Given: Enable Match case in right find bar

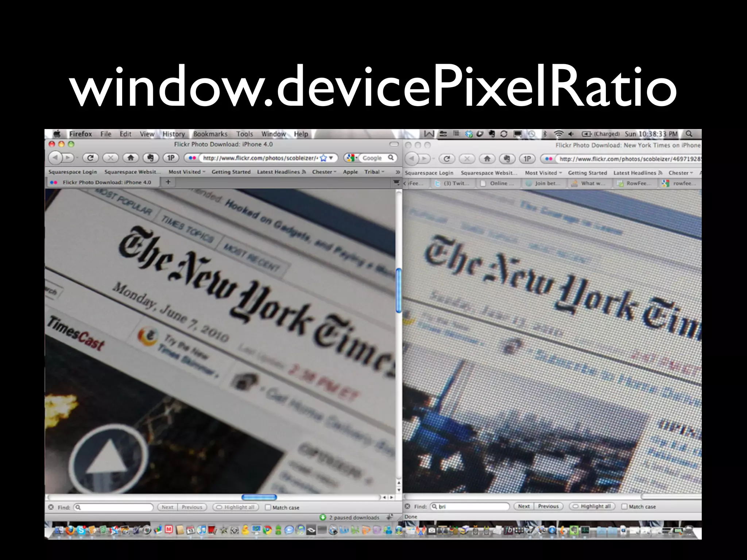Looking at the screenshot, I should click(x=624, y=506).
